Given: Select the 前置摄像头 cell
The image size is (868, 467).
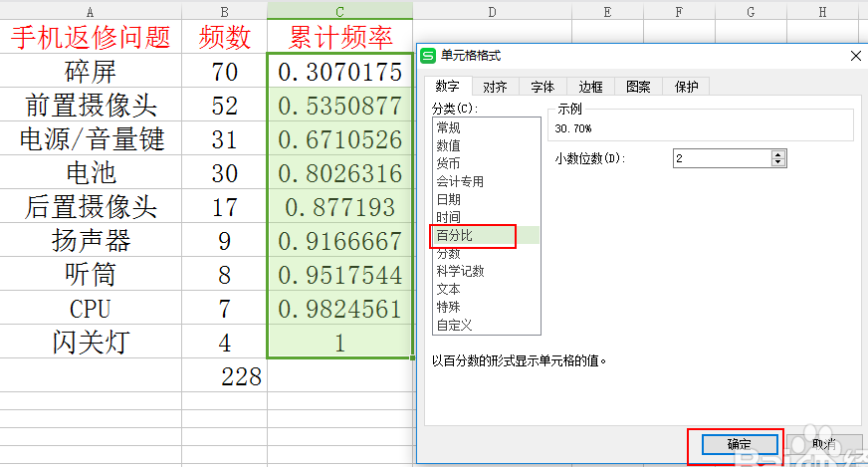Looking at the screenshot, I should coord(91,106).
